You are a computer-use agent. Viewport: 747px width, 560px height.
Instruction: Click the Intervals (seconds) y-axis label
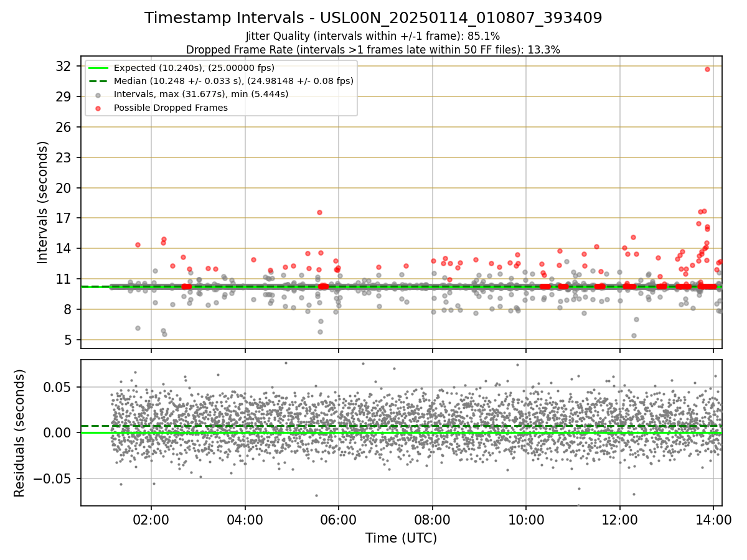point(42,202)
